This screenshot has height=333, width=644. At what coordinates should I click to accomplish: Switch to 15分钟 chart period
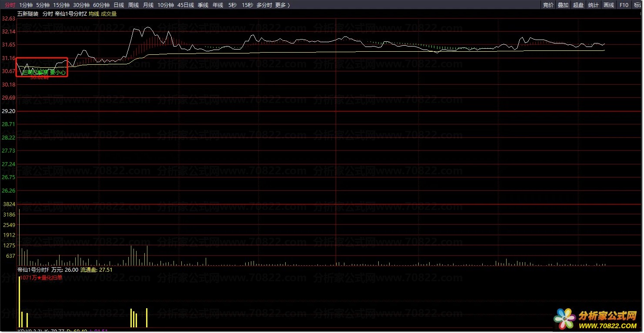tap(61, 5)
